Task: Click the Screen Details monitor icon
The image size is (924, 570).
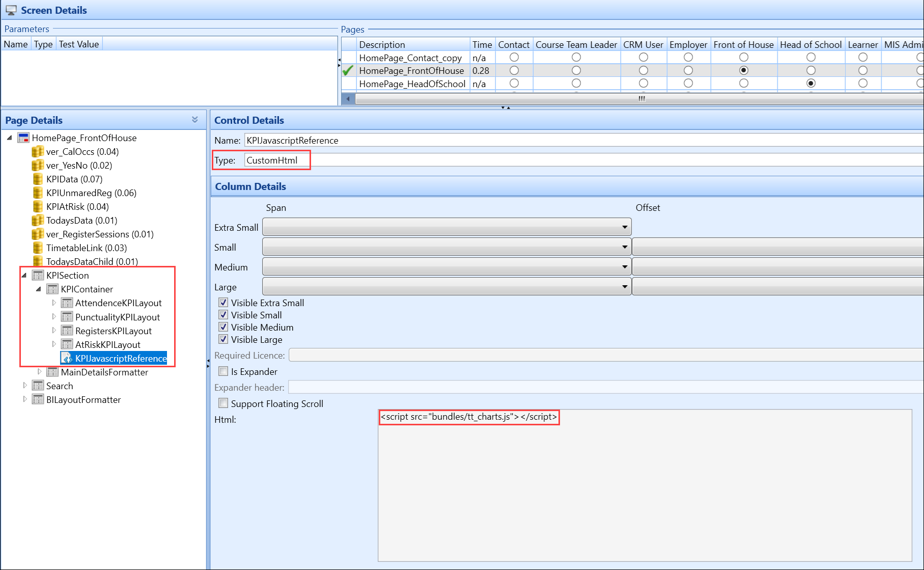Action: [11, 10]
